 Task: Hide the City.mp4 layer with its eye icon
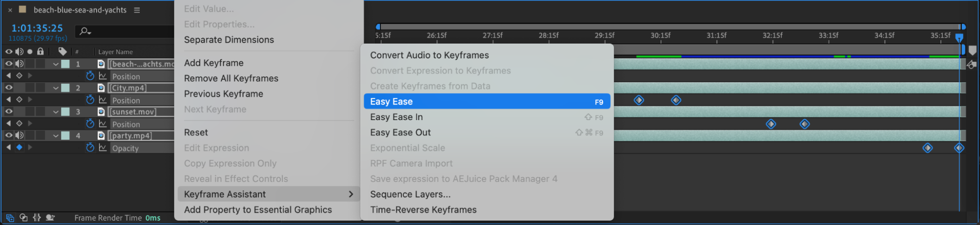(x=9, y=88)
